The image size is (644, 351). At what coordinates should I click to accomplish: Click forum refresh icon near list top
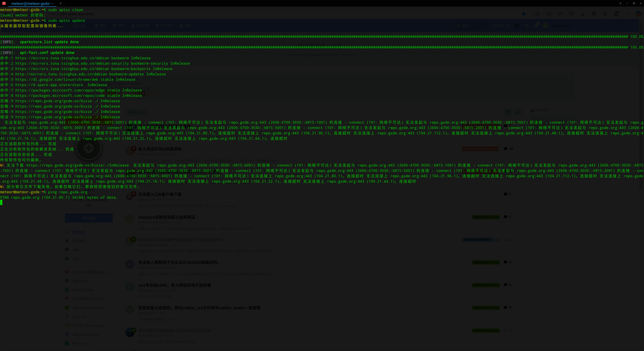tap(508, 112)
